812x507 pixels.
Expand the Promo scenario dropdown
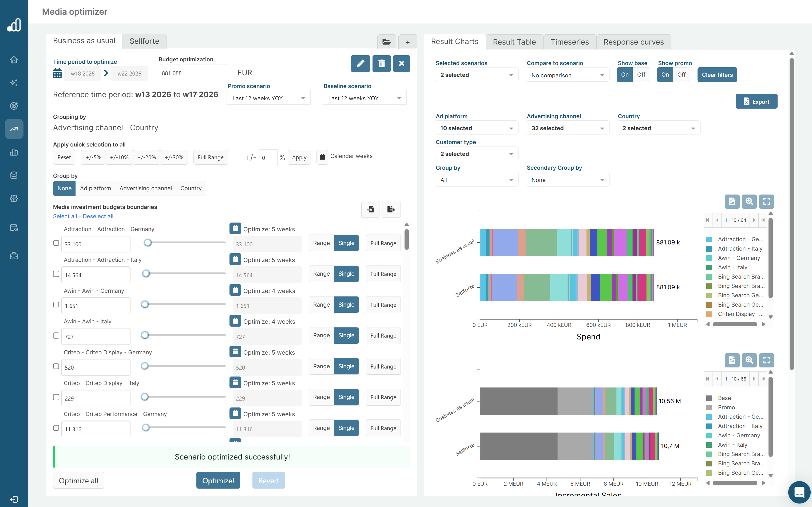[x=268, y=98]
